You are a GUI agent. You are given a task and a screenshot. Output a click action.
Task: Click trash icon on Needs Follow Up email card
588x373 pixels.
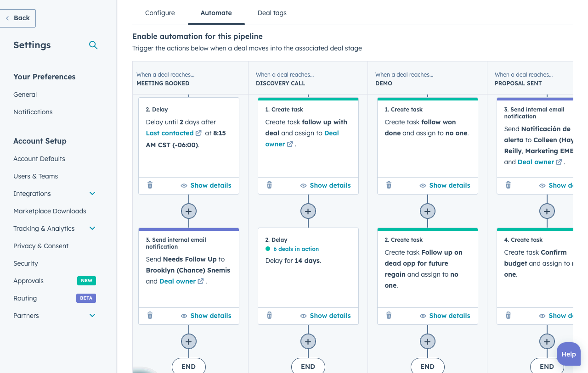[150, 316]
